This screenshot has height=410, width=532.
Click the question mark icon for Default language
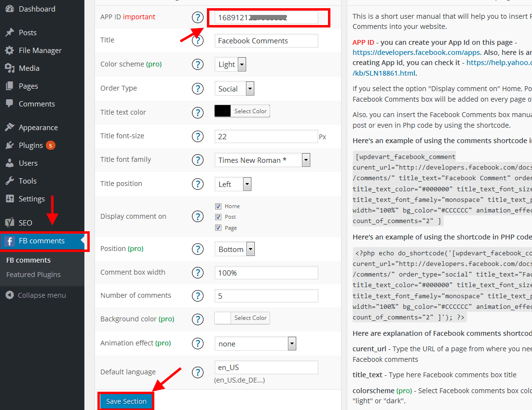click(x=198, y=372)
